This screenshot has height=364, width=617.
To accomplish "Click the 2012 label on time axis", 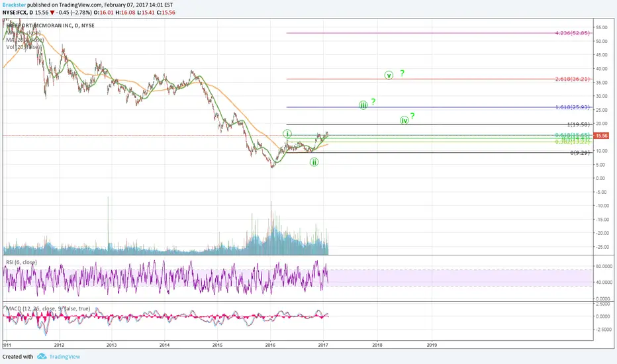I will [x=59, y=345].
